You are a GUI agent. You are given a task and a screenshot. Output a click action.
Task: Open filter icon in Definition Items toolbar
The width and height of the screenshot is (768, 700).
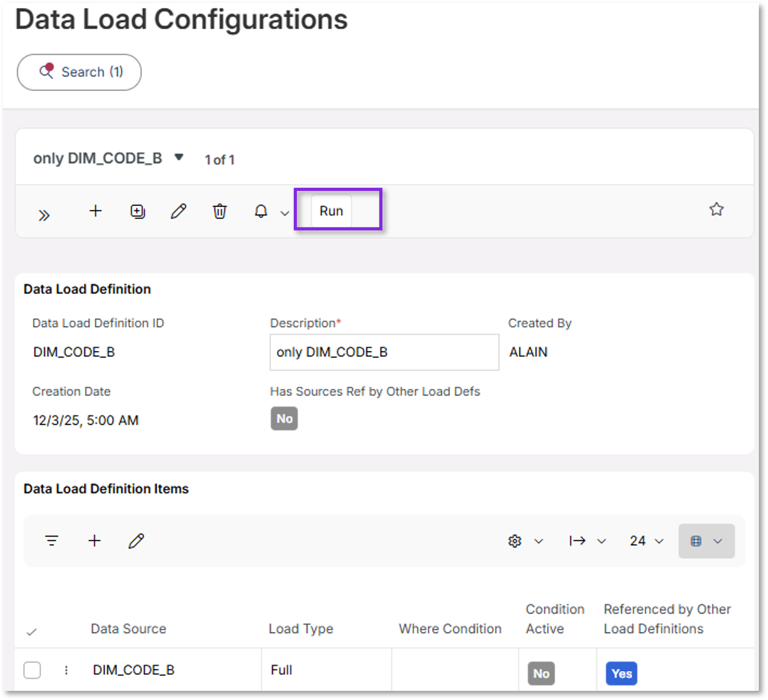(51, 540)
